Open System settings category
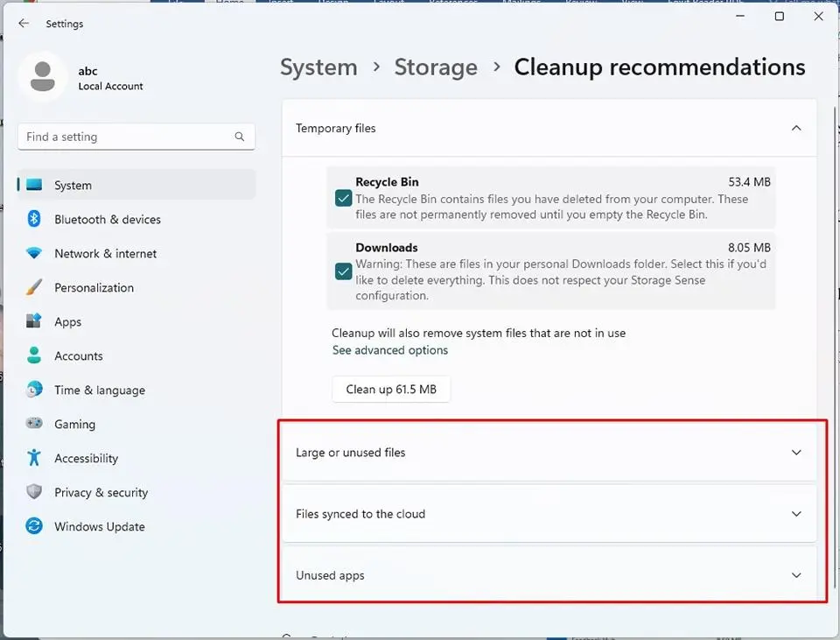840x640 pixels. click(x=136, y=185)
